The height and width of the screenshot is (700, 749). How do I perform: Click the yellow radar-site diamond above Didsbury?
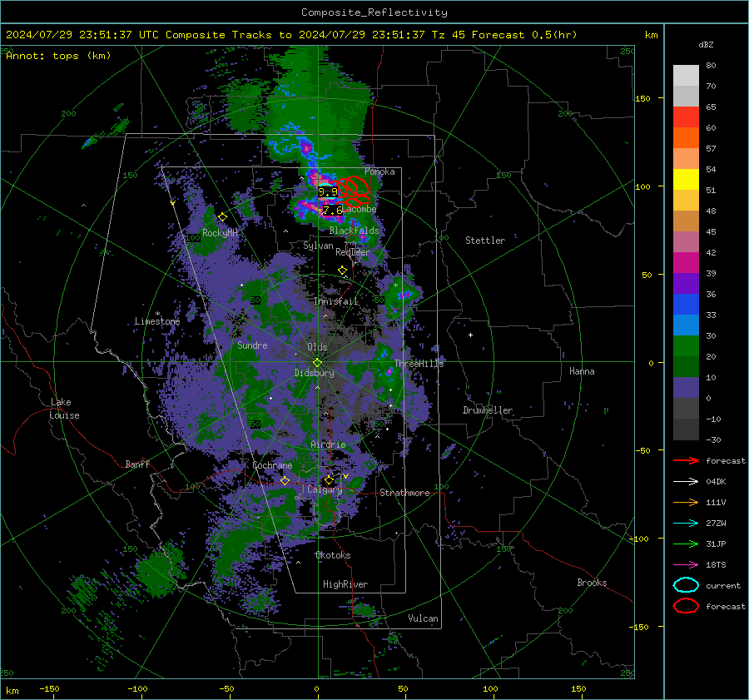317,363
